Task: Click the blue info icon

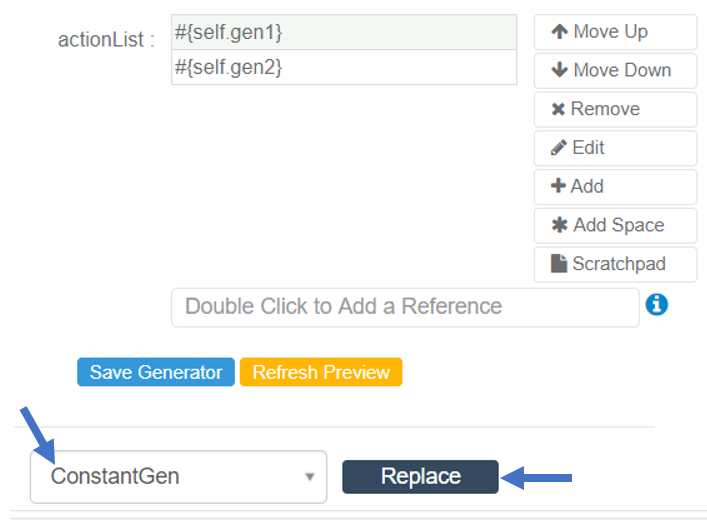Action: click(x=657, y=305)
